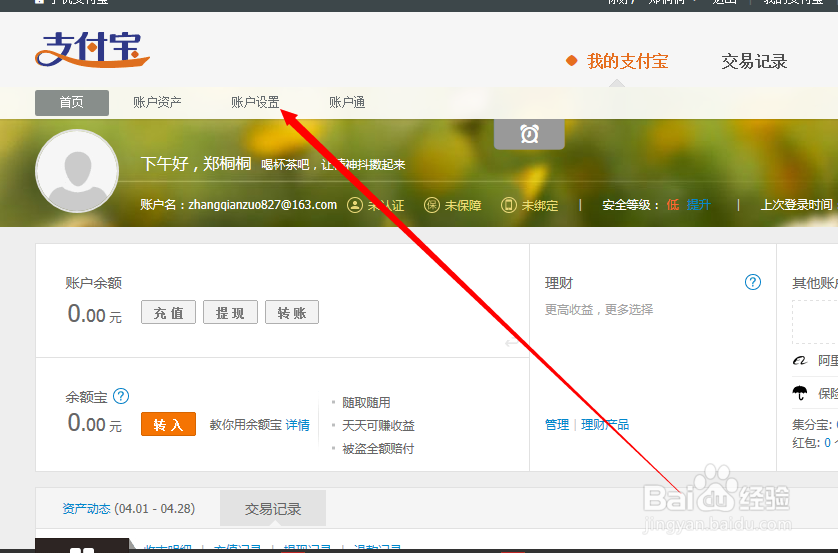
Task: Click the 余额宝 0.00 元 amount
Action: pyautogui.click(x=95, y=423)
